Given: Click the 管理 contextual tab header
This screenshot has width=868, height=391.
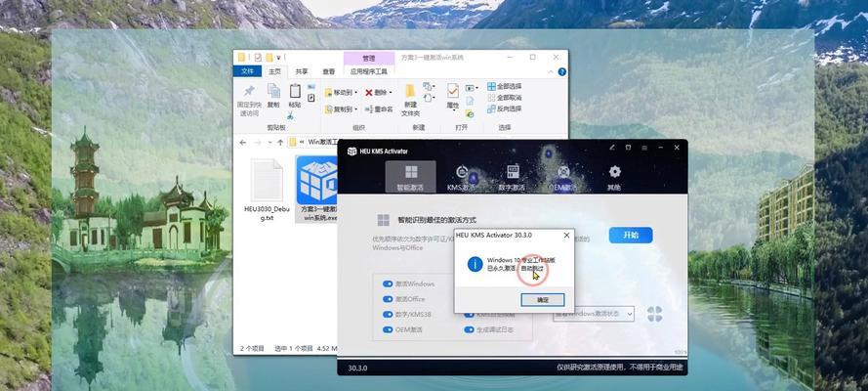Looking at the screenshot, I should point(369,58).
